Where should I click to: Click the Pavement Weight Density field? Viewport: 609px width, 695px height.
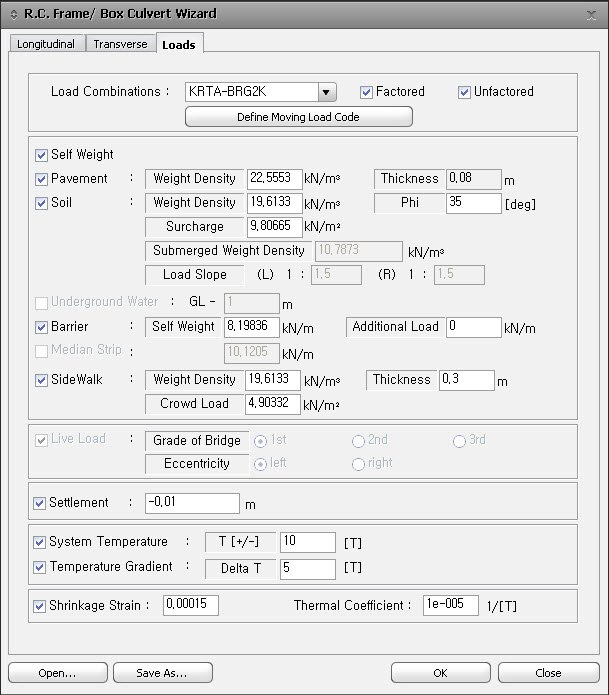tap(274, 179)
